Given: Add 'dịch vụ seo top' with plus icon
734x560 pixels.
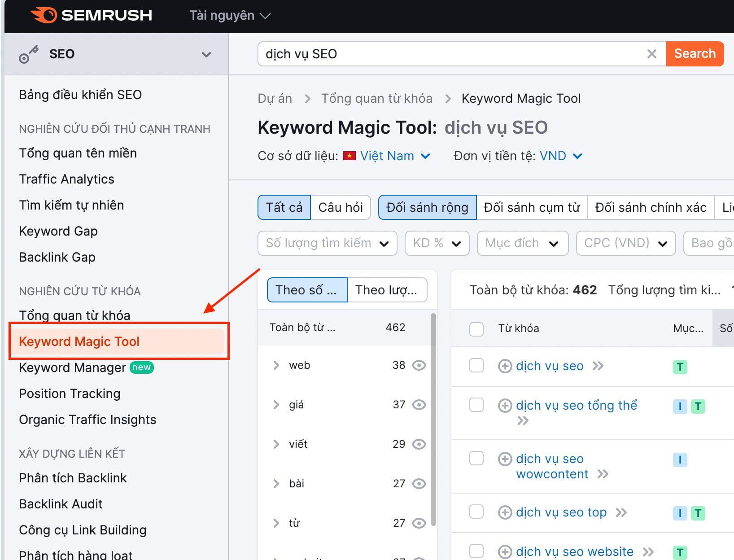Looking at the screenshot, I should [505, 512].
